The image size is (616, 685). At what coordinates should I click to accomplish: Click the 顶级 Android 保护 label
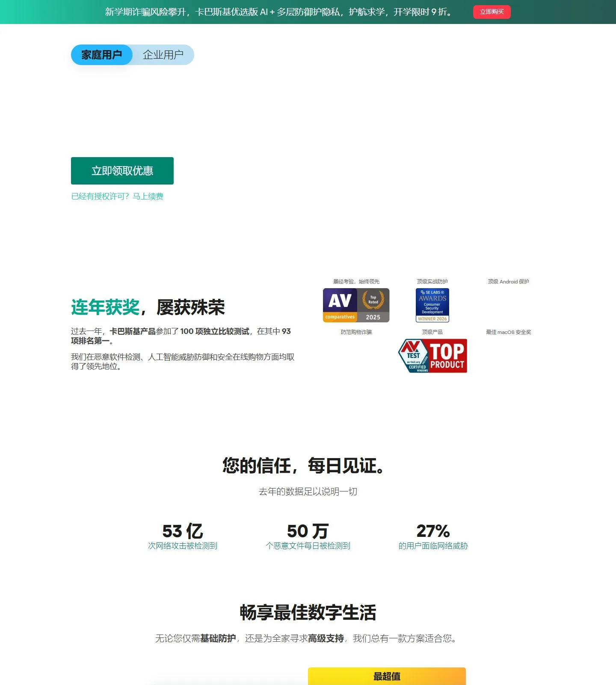(x=509, y=282)
